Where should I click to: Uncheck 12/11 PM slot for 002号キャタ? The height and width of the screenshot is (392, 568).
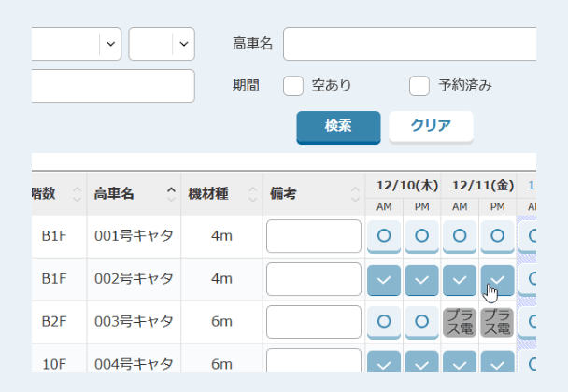(x=497, y=279)
